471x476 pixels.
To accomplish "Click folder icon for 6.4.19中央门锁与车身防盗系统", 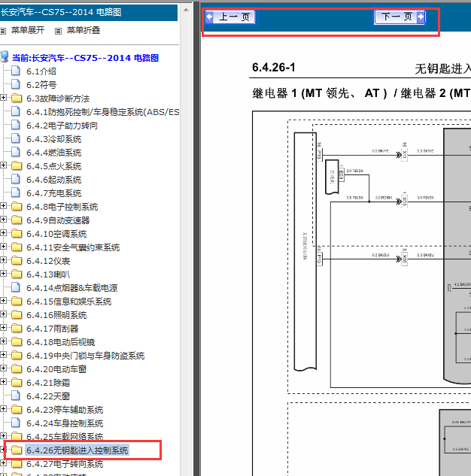I will pyautogui.click(x=17, y=355).
